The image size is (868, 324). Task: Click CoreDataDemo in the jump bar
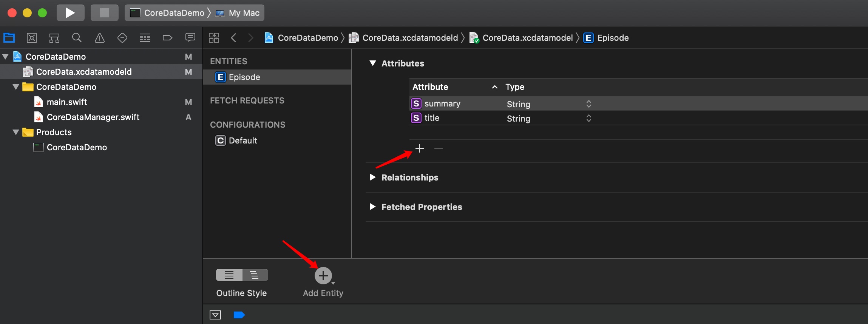click(301, 38)
